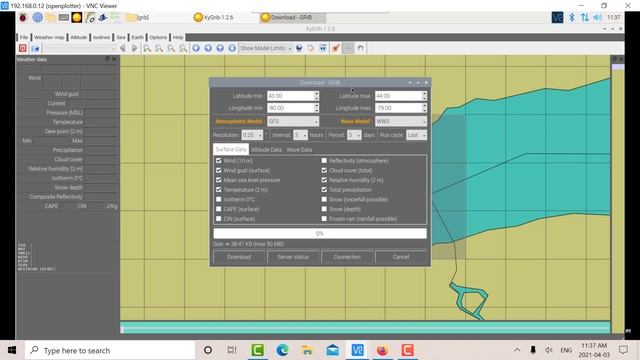Click the yellow XyGrib launcher icon in panel
This screenshot has height=360, width=640.
click(77, 17)
